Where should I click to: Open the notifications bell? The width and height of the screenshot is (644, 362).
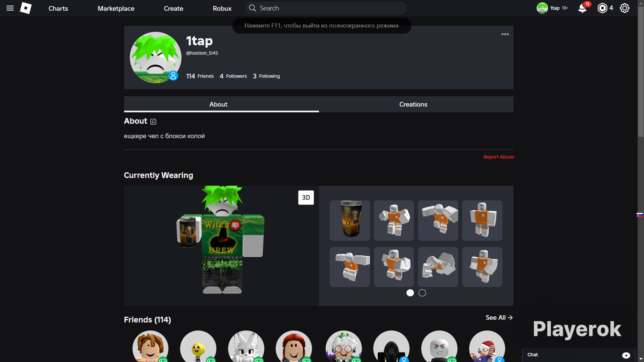pyautogui.click(x=582, y=8)
